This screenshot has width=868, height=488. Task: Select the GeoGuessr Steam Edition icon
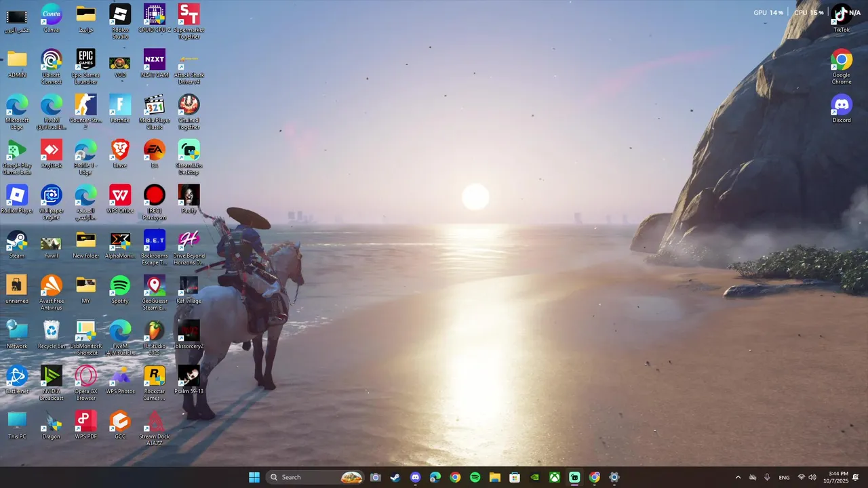click(155, 293)
